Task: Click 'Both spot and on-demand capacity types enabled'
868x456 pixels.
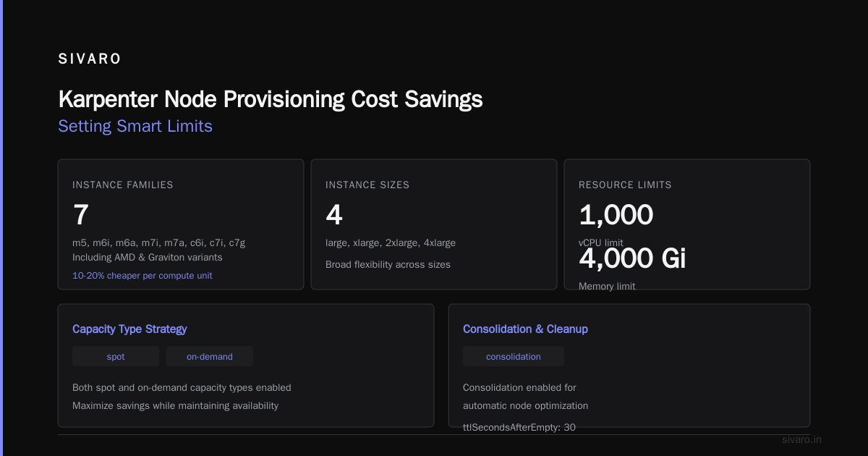Action: click(182, 387)
